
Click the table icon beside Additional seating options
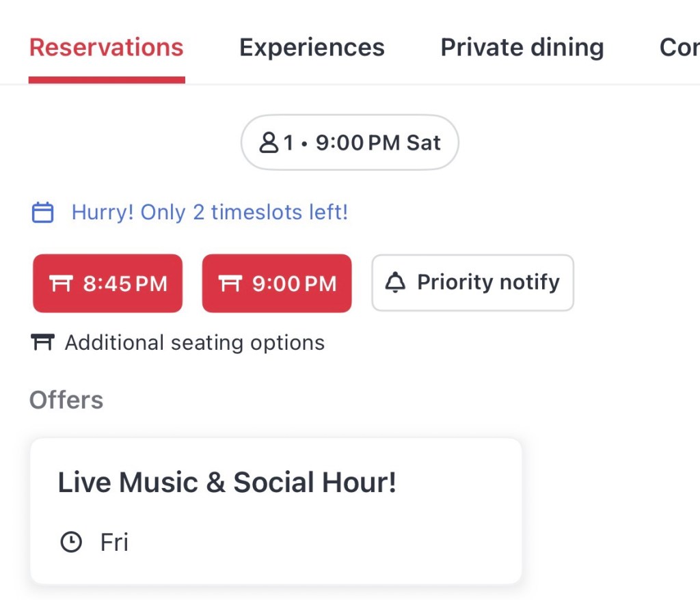[x=42, y=342]
